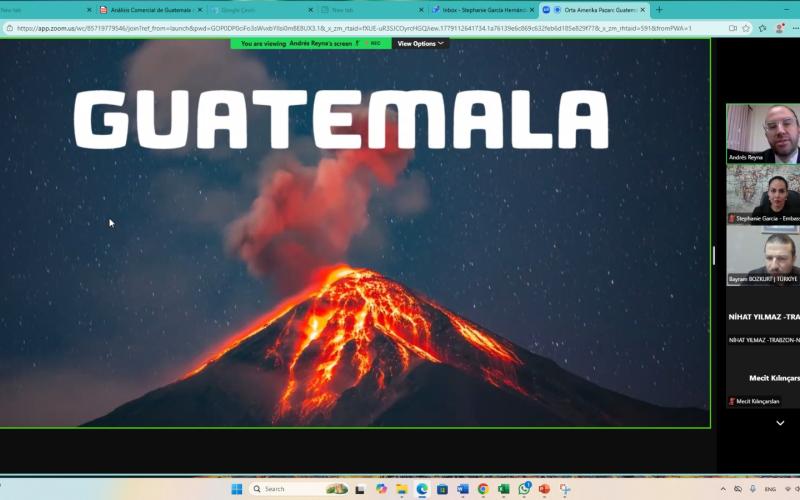The width and height of the screenshot is (800, 500).
Task: Switch to 'Análisis Comercial de Guatemala' tab
Action: click(151, 10)
